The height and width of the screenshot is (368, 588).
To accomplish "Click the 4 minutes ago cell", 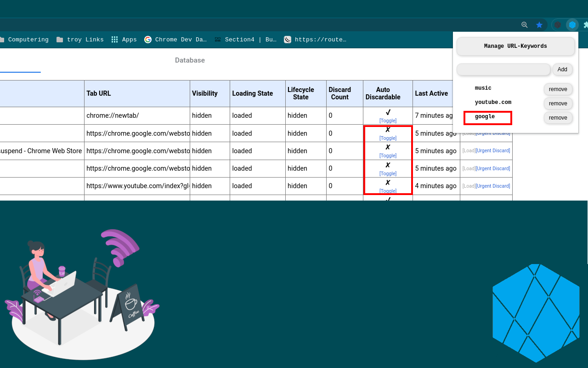I will (x=436, y=186).
